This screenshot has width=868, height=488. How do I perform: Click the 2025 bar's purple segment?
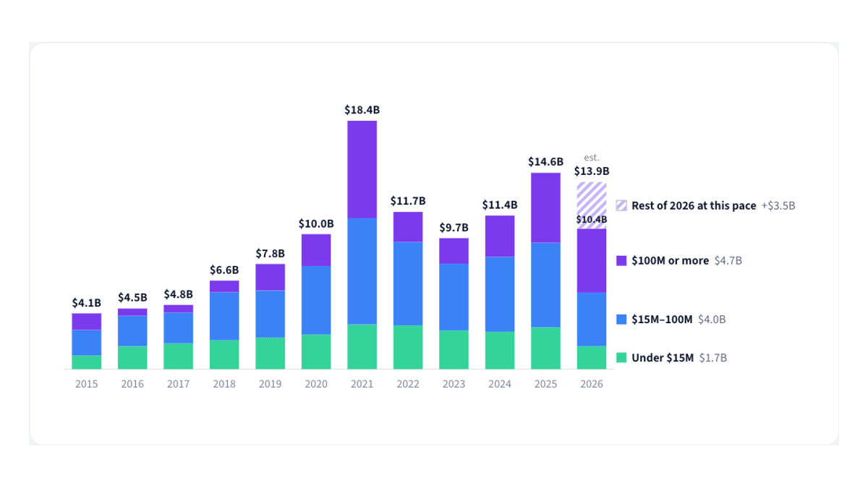tap(545, 207)
